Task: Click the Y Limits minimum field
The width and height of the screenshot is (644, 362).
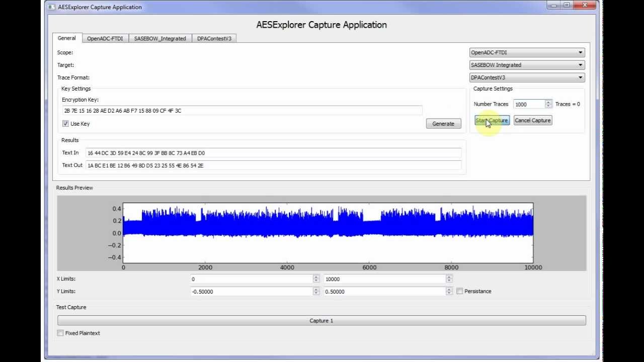Action: pos(251,292)
